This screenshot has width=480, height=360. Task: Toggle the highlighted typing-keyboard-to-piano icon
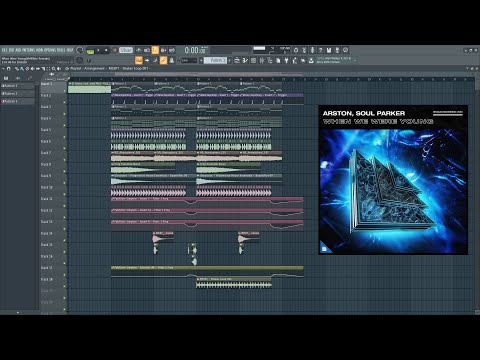(x=138, y=60)
